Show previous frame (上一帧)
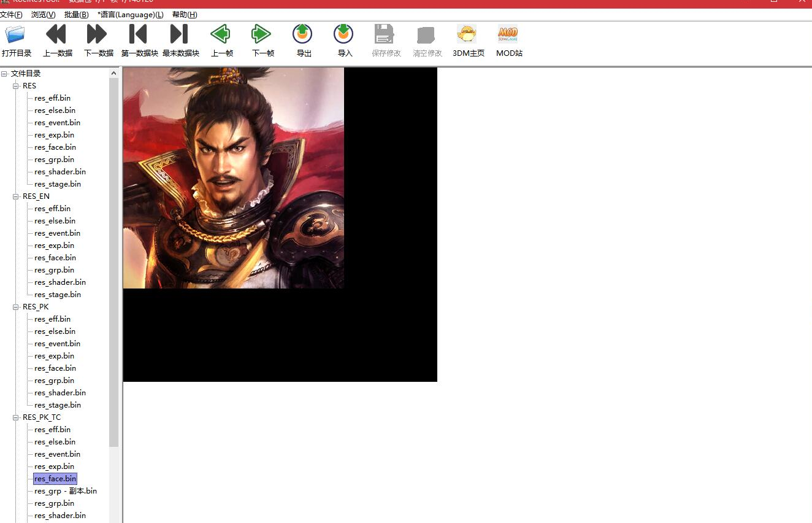 click(221, 41)
